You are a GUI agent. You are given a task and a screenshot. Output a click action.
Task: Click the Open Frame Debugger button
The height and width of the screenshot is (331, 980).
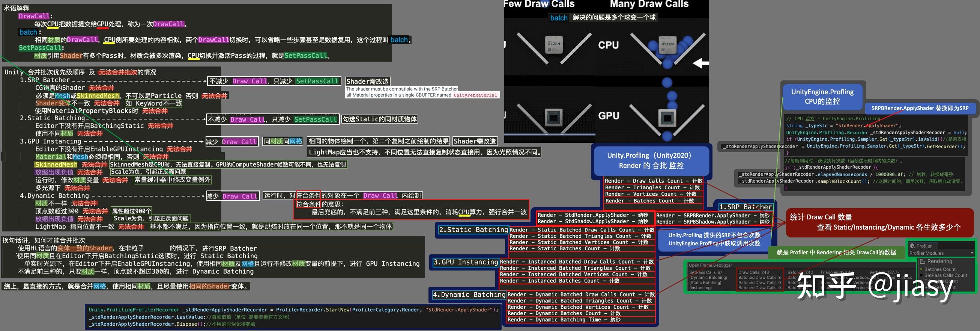pos(710,266)
